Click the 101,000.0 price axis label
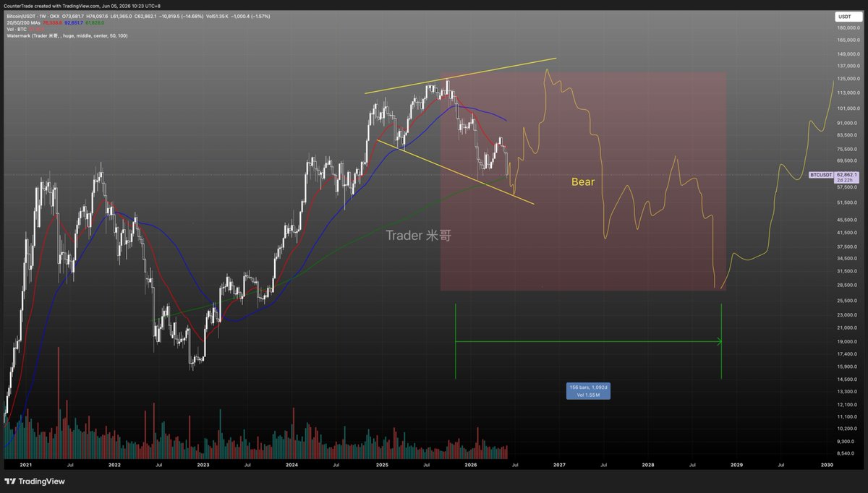The image size is (868, 493). coord(848,108)
